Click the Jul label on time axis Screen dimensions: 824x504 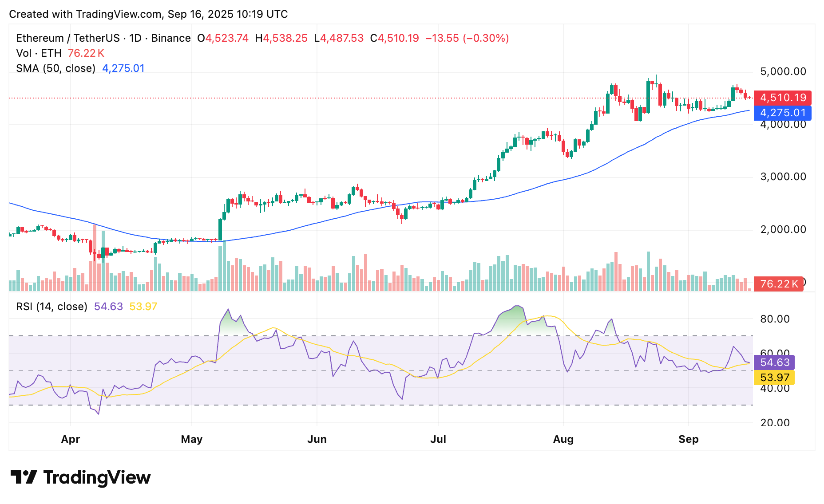pyautogui.click(x=439, y=439)
